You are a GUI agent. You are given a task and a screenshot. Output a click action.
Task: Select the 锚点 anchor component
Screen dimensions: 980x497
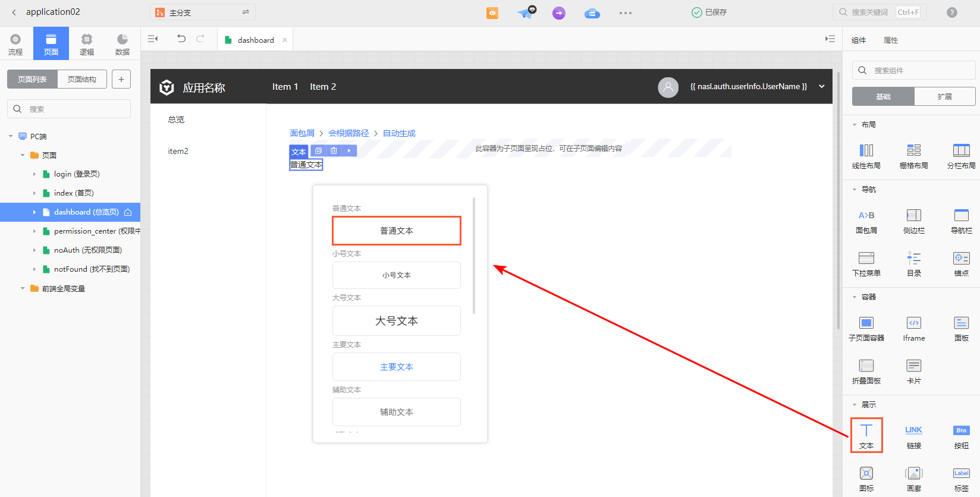tap(962, 264)
